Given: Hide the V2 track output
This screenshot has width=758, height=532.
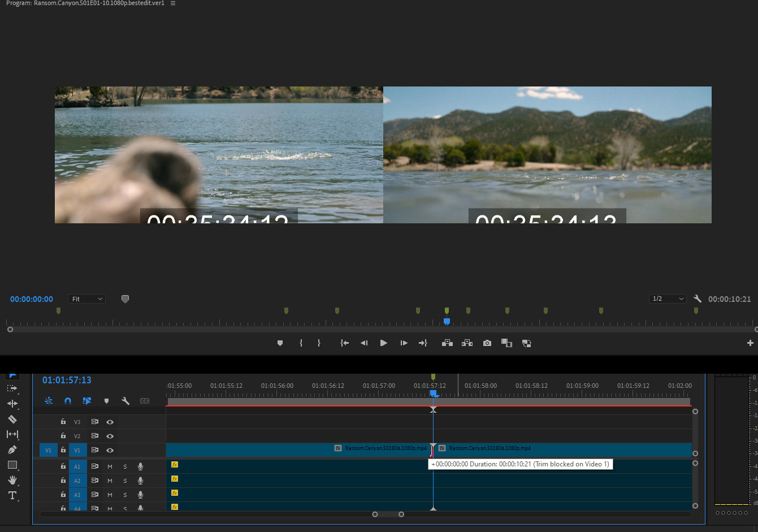Looking at the screenshot, I should (x=110, y=436).
